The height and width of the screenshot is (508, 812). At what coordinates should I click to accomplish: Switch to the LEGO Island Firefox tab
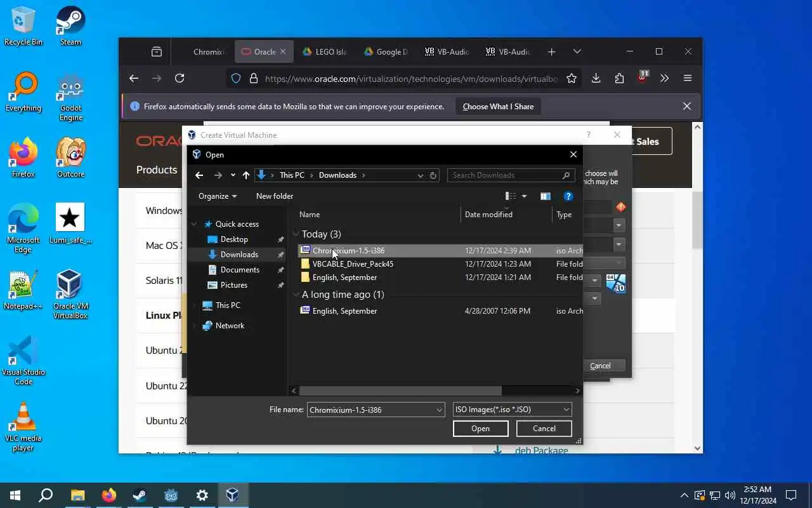point(325,52)
